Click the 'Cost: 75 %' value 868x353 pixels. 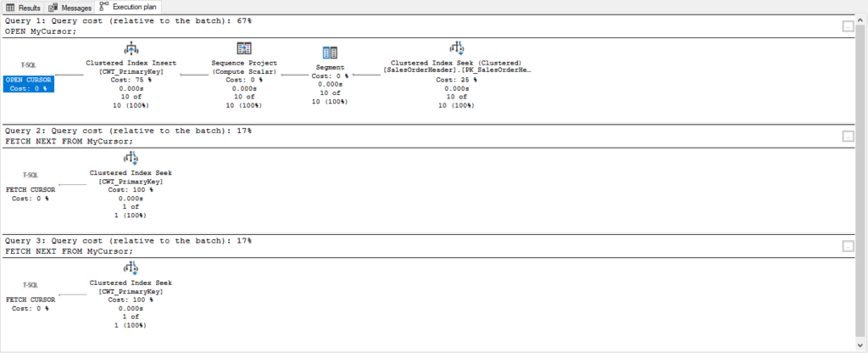(131, 80)
